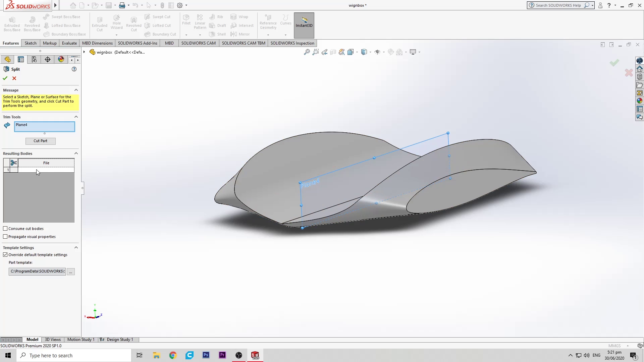Browse for part template with ellipsis button
The height and width of the screenshot is (362, 644).
[70, 271]
